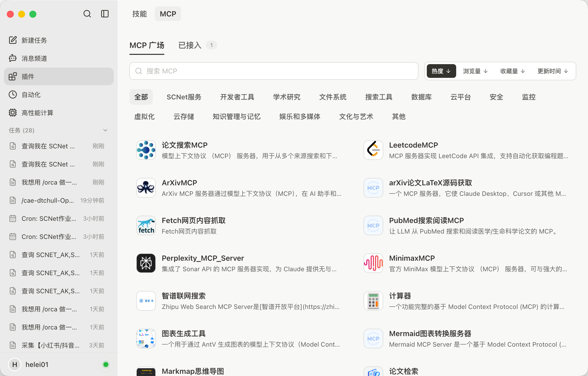Click the Fetch网页内容抓取 dog icon
Image resolution: width=588 pixels, height=376 pixels.
pyautogui.click(x=146, y=225)
